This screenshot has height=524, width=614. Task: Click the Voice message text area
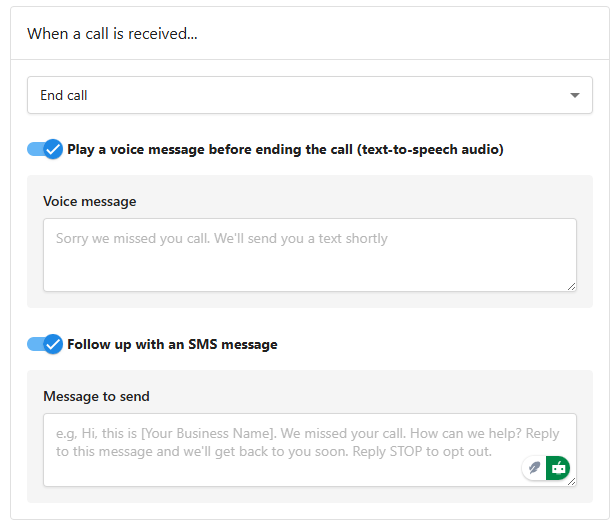pos(309,255)
